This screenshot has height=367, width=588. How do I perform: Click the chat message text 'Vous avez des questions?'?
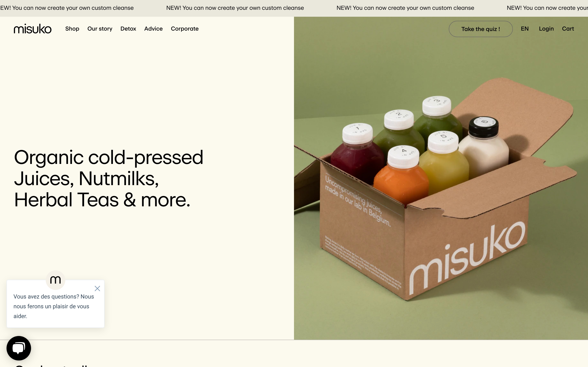46,297
